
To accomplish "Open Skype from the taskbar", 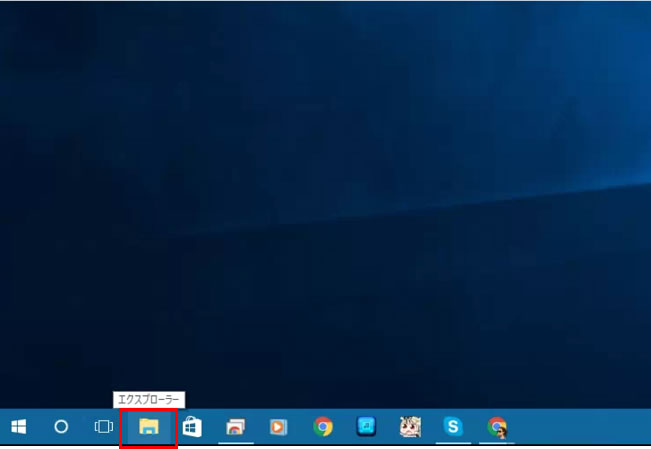I will pyautogui.click(x=453, y=426).
